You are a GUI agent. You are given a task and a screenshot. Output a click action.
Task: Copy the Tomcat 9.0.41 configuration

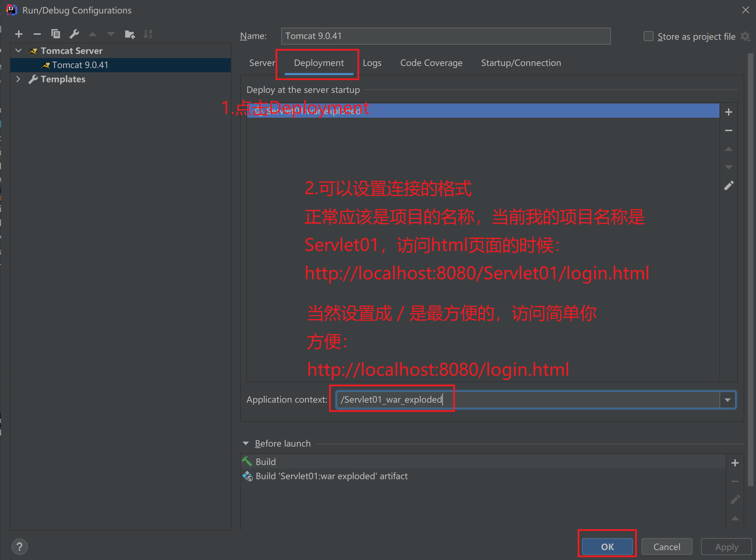tap(56, 34)
